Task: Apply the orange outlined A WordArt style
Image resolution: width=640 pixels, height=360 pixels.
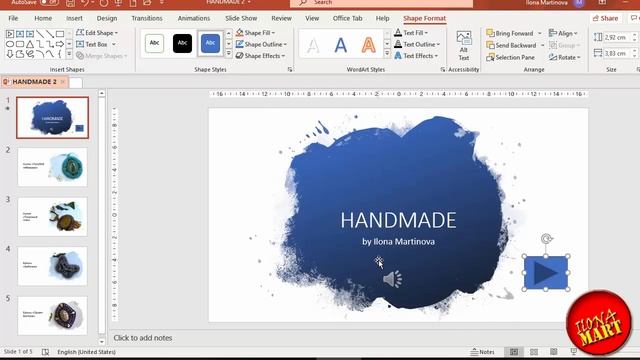Action: pyautogui.click(x=368, y=45)
